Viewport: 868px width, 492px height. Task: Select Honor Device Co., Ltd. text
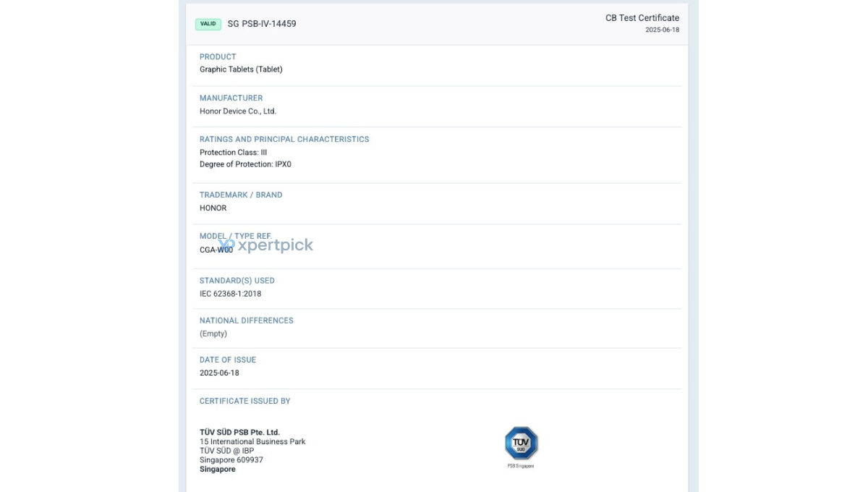tap(238, 111)
